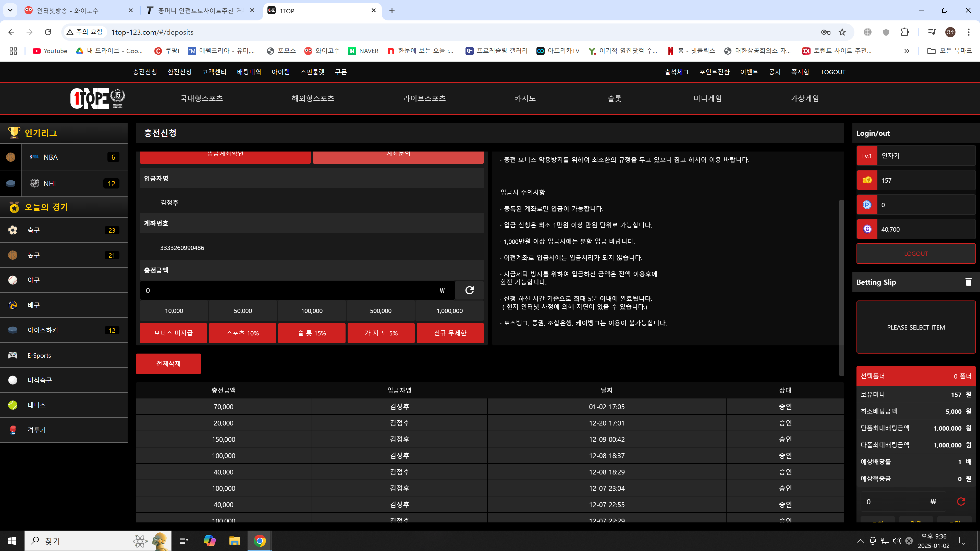This screenshot has width=980, height=551.
Task: Click the G coin icon beside 40,700
Action: tap(867, 229)
